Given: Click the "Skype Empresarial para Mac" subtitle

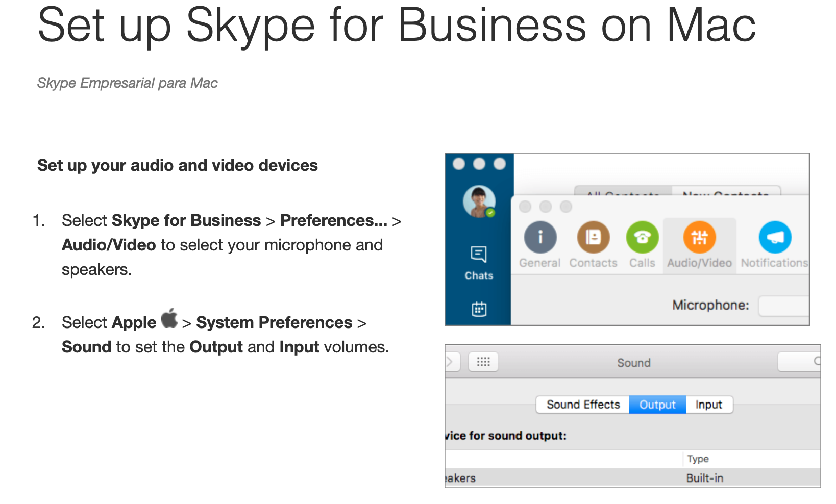Looking at the screenshot, I should click(x=127, y=83).
